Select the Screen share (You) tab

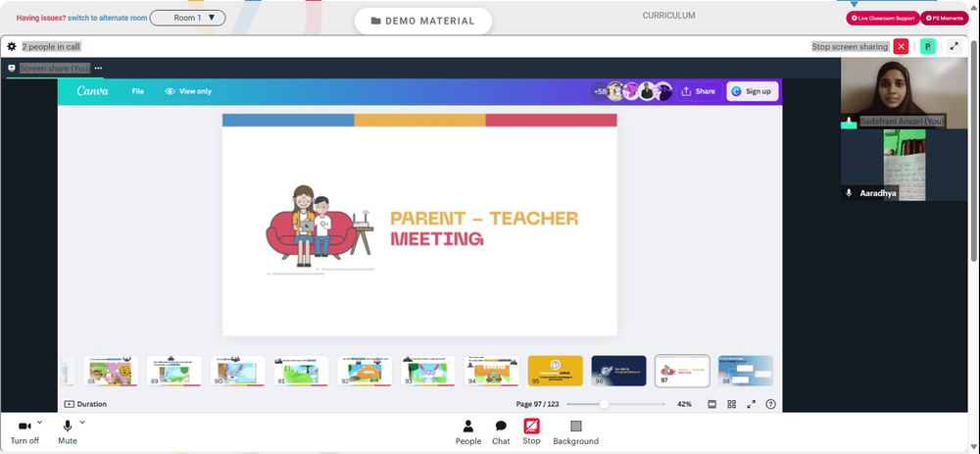[54, 69]
